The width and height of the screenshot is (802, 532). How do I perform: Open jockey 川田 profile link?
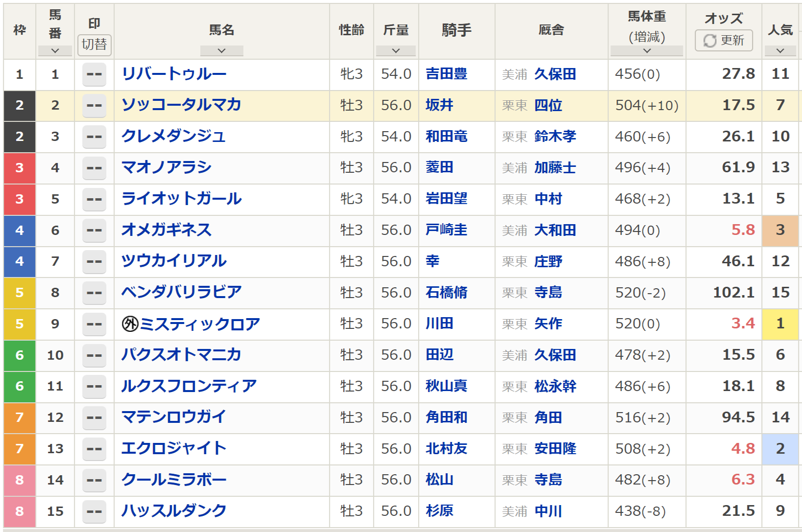(x=440, y=324)
